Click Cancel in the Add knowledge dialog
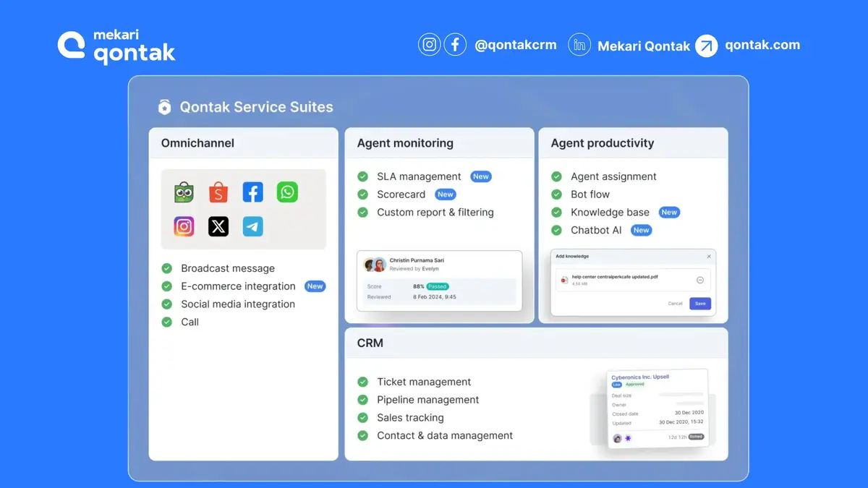 click(675, 304)
